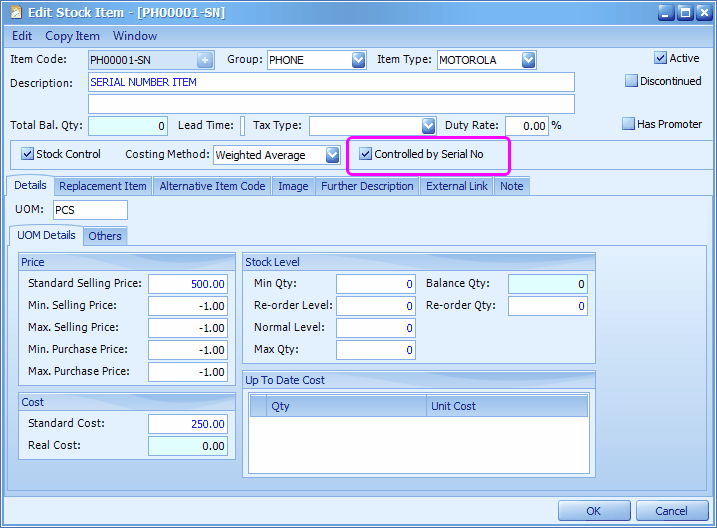Image resolution: width=717 pixels, height=528 pixels.
Task: Expand the Item Type dropdown
Action: (528, 60)
